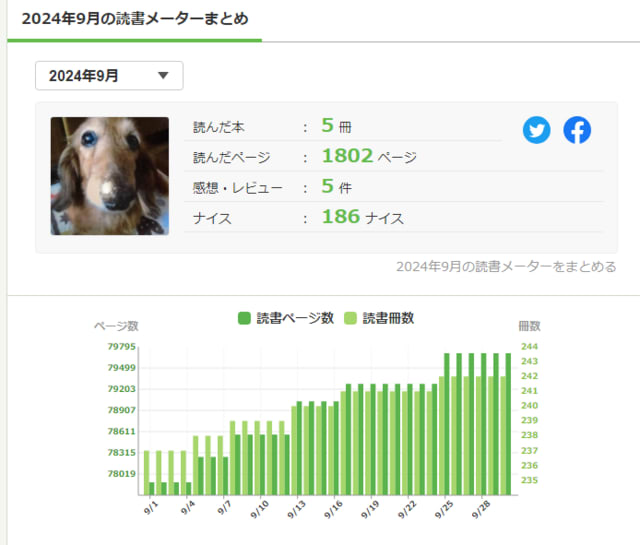Click the dark green bar above 9/1

tap(152, 489)
